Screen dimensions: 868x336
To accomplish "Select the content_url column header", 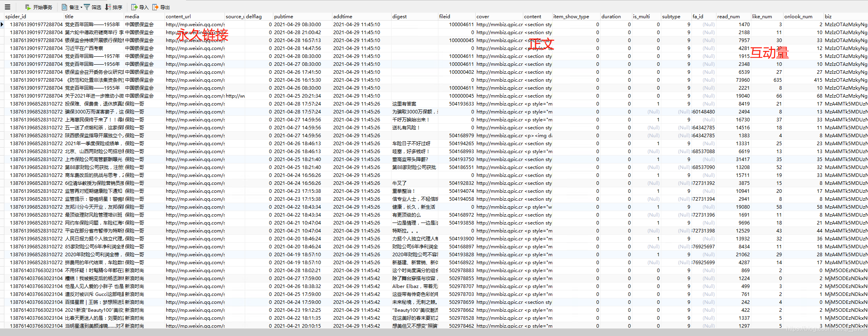I will (194, 16).
